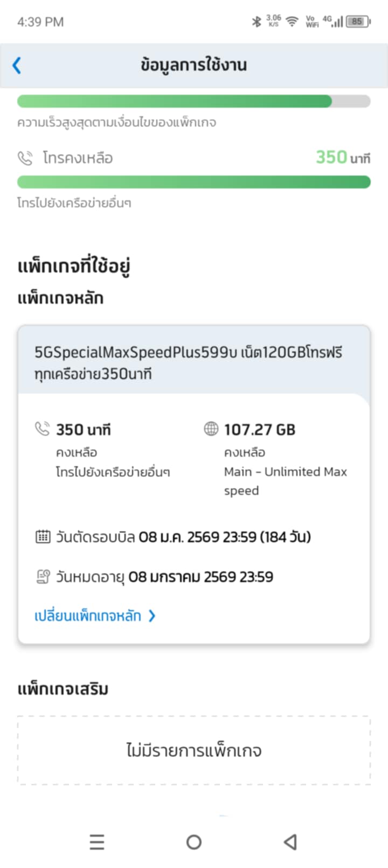Tap the battery indicator in the status bar
This screenshot has height=868, width=388.
tap(358, 22)
